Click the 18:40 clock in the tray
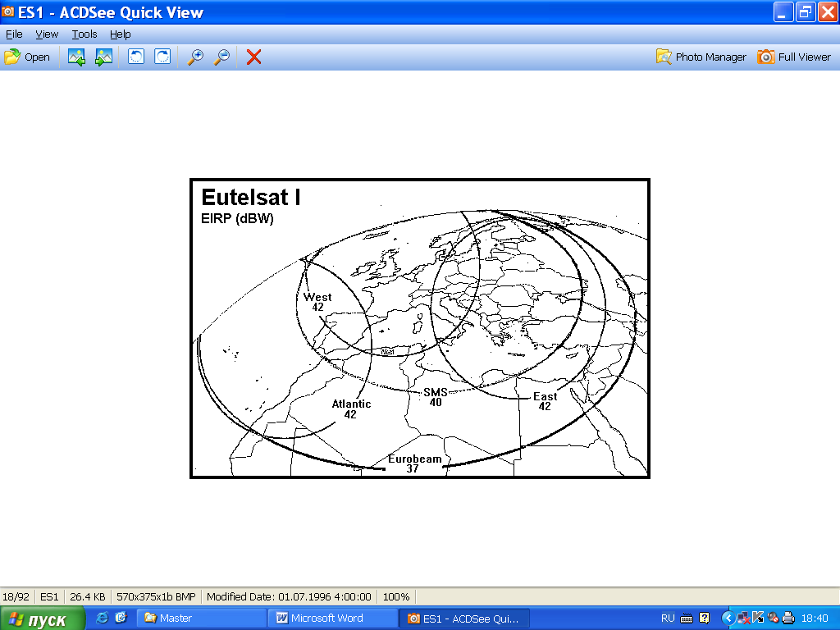 815,619
